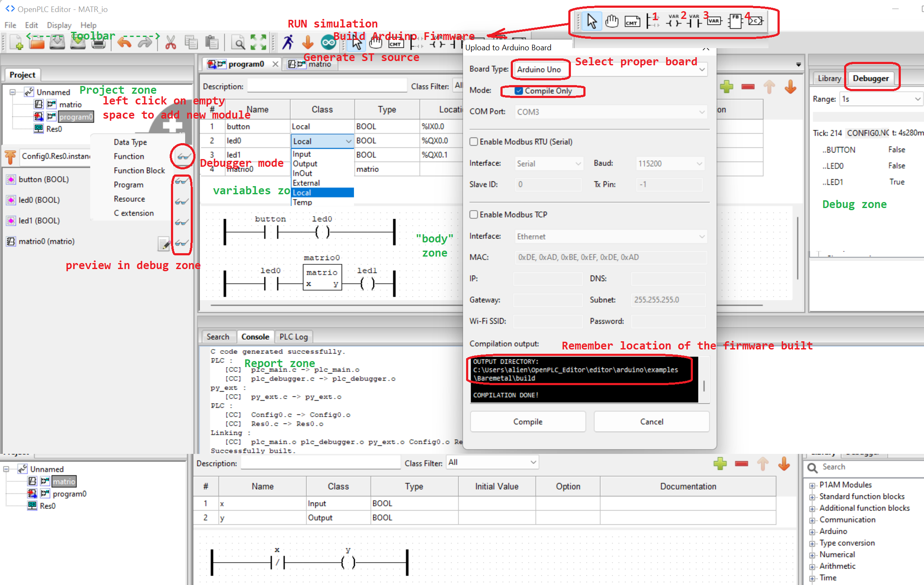Switch to the PLC Log tab
The width and height of the screenshot is (924, 585).
coord(294,337)
